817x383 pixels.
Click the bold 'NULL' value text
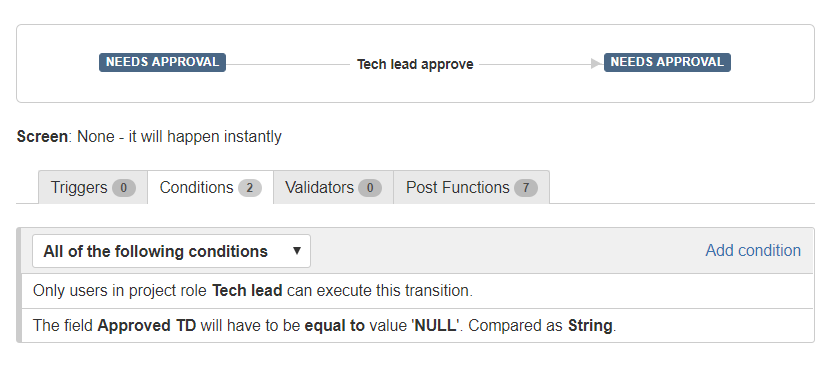(x=436, y=326)
